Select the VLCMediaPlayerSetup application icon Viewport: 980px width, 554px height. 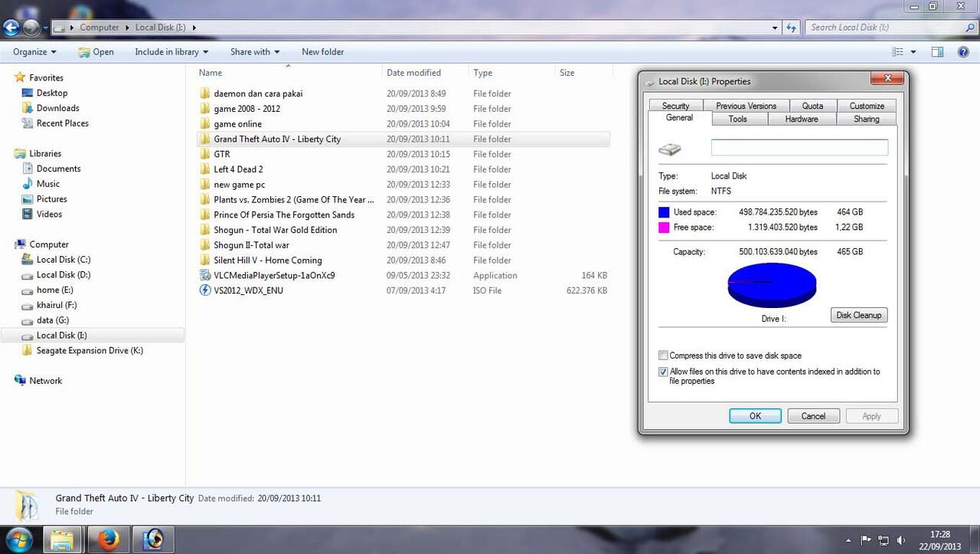point(204,275)
